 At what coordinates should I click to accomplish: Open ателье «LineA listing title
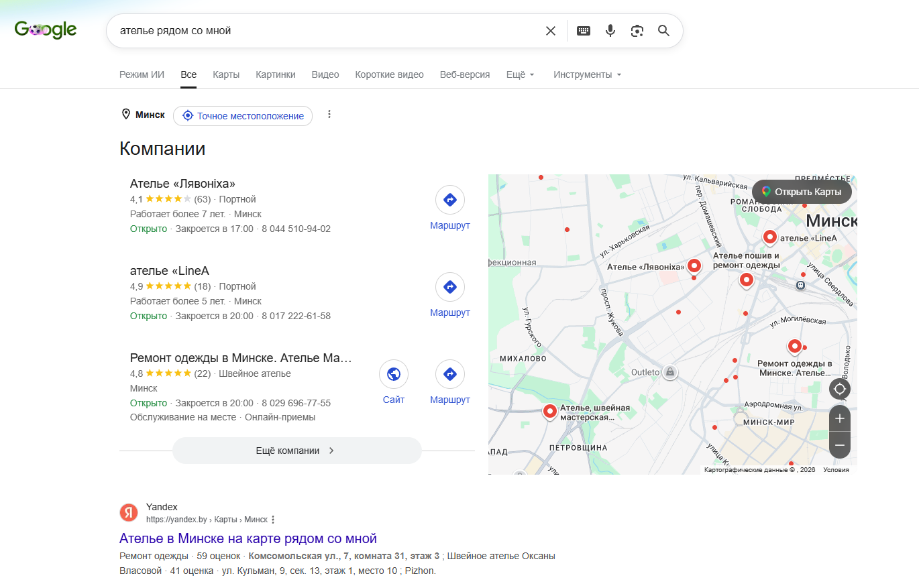[170, 271]
